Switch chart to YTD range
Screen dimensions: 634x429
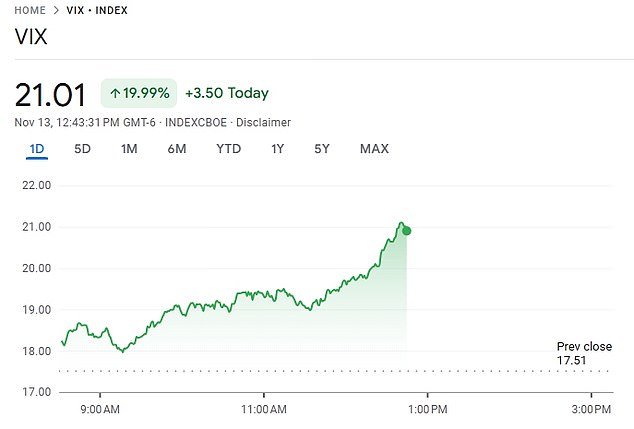[228, 149]
